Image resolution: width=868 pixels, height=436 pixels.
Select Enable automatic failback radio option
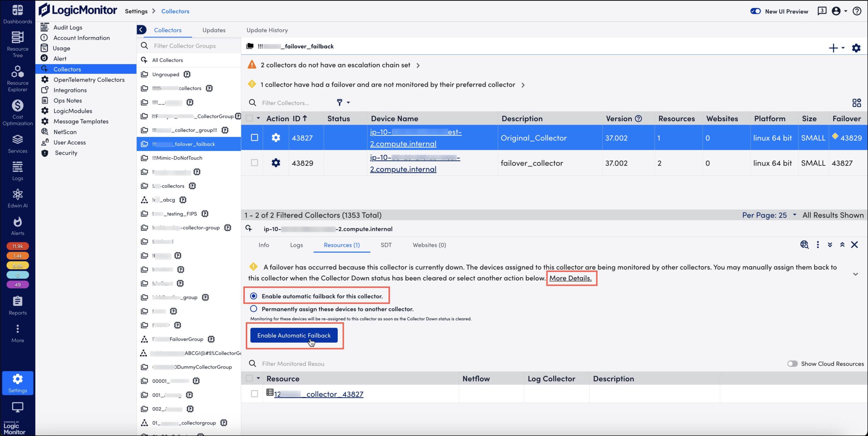click(253, 296)
